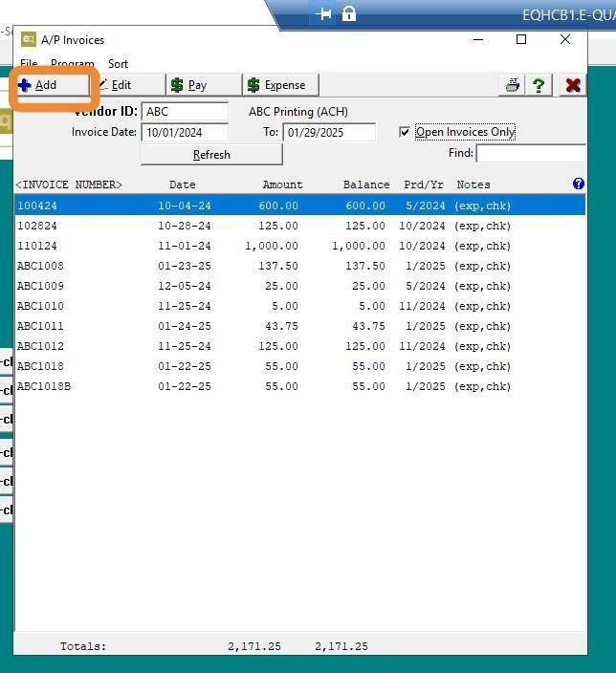
Task: Click the To date field
Action: [329, 132]
